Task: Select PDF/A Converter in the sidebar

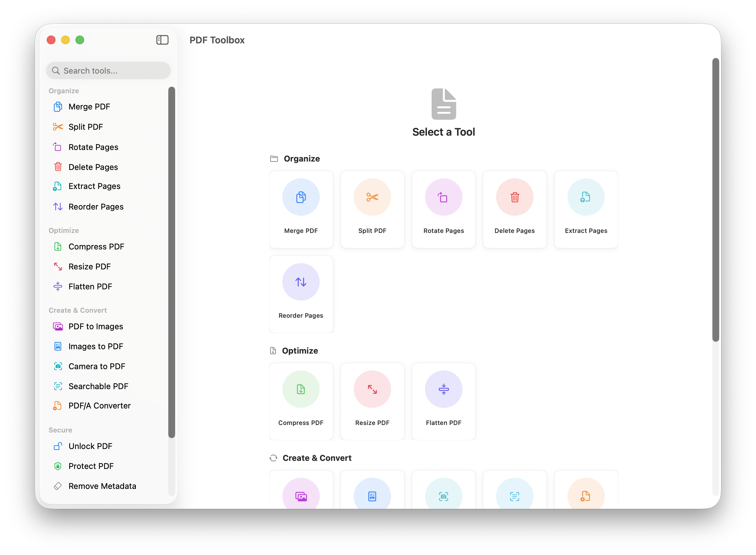Action: tap(99, 406)
